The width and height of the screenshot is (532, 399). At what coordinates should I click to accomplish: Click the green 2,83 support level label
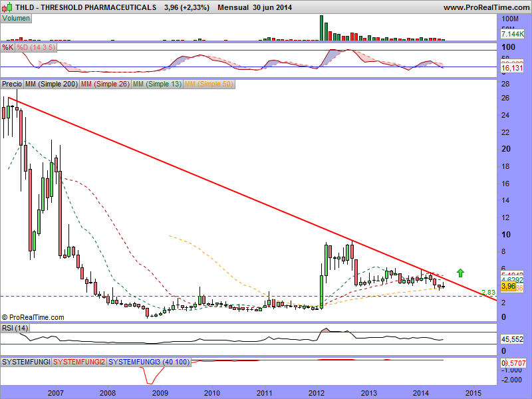point(488,292)
